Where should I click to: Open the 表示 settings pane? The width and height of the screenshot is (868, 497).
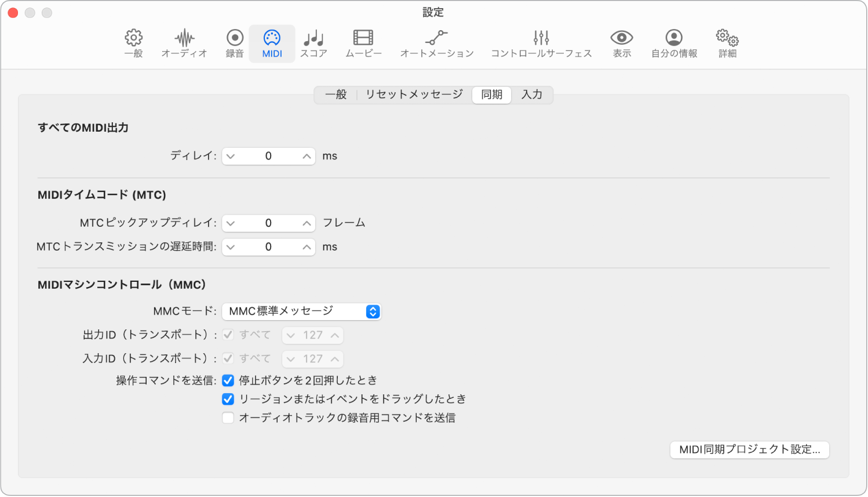click(621, 43)
